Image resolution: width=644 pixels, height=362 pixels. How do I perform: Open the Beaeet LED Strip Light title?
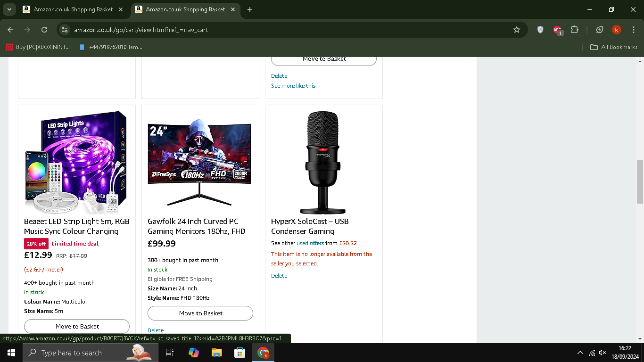(77, 226)
